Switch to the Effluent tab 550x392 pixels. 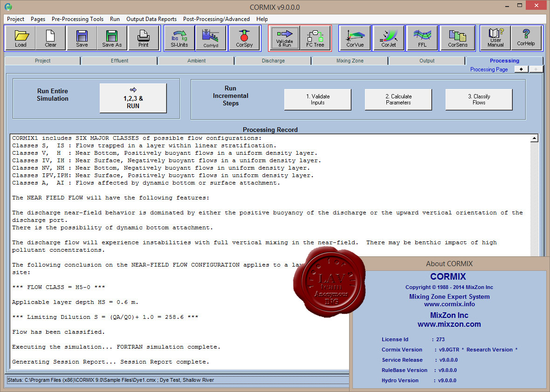click(x=120, y=61)
